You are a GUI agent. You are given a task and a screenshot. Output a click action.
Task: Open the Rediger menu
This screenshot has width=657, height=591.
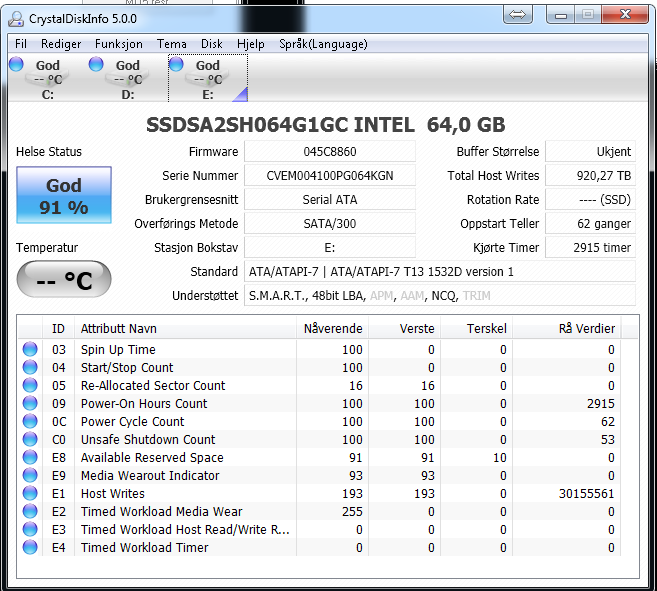(x=61, y=44)
